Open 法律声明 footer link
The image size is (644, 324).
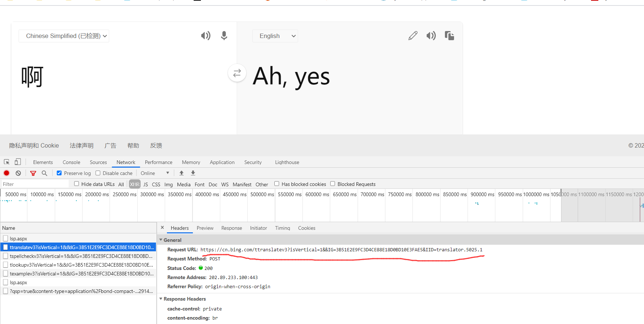pos(81,145)
